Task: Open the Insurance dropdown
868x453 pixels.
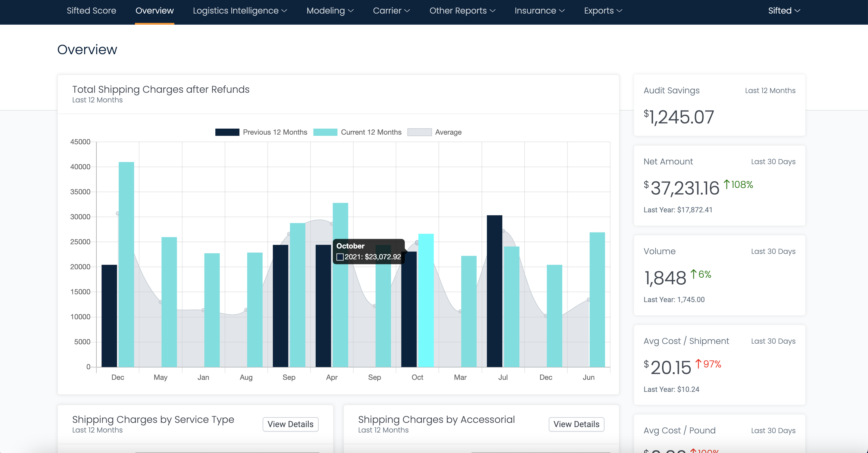Action: (x=539, y=11)
